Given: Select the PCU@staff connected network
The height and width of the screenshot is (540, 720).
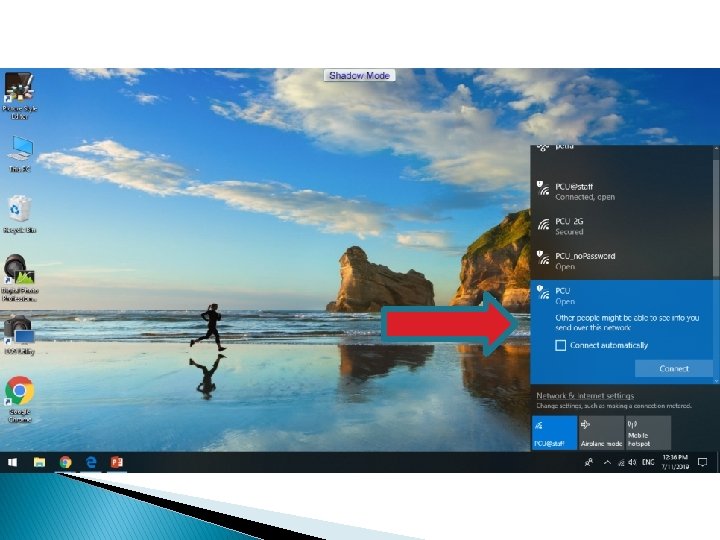Looking at the screenshot, I should click(622, 191).
